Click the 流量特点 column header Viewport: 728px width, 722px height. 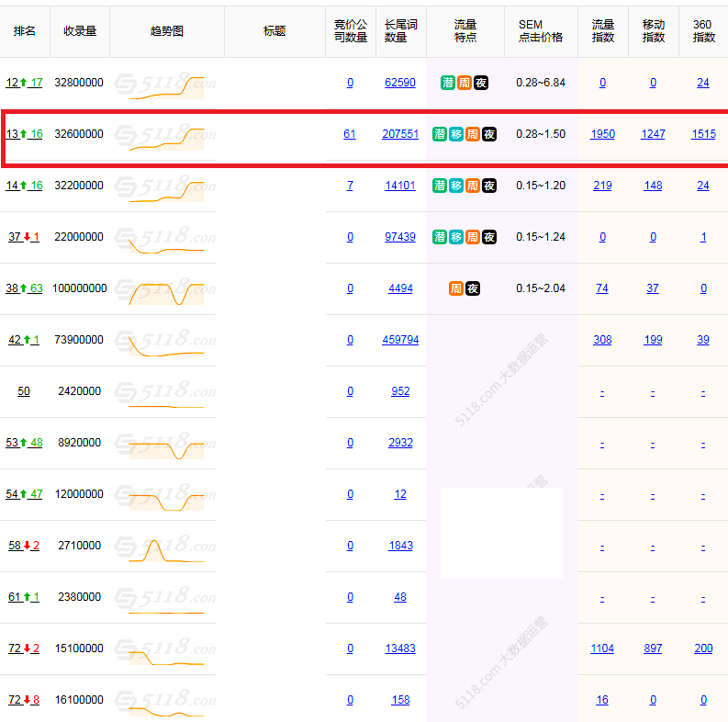(465, 31)
